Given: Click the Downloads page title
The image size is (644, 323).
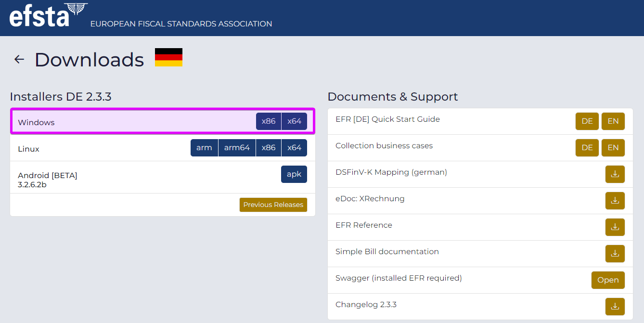Looking at the screenshot, I should [89, 59].
